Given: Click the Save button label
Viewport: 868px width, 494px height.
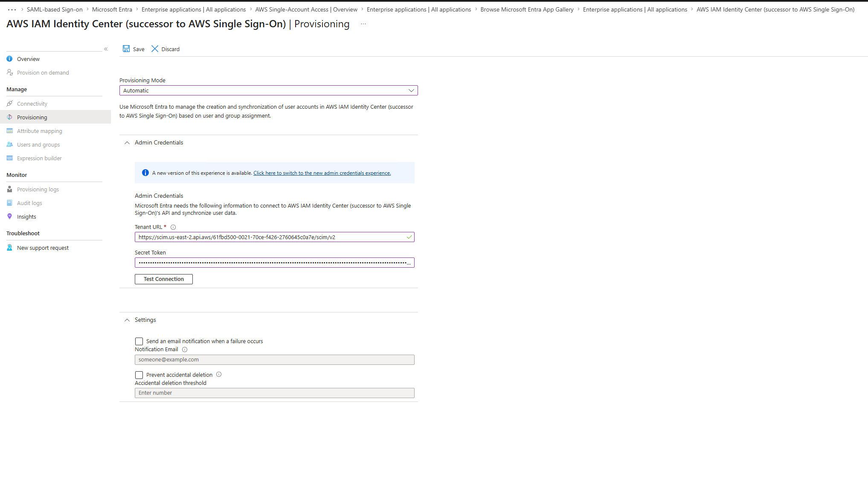Looking at the screenshot, I should click(x=139, y=49).
